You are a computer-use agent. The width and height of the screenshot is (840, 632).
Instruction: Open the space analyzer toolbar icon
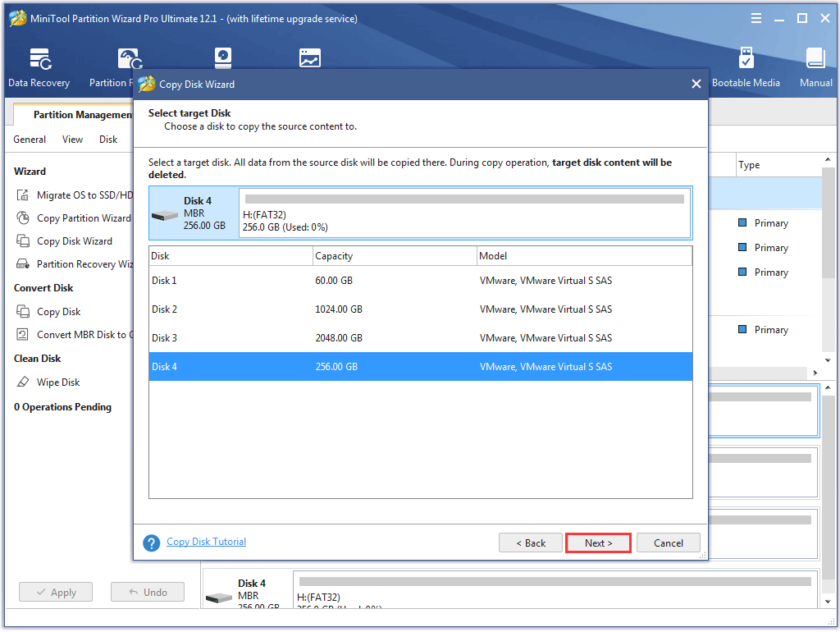click(309, 58)
